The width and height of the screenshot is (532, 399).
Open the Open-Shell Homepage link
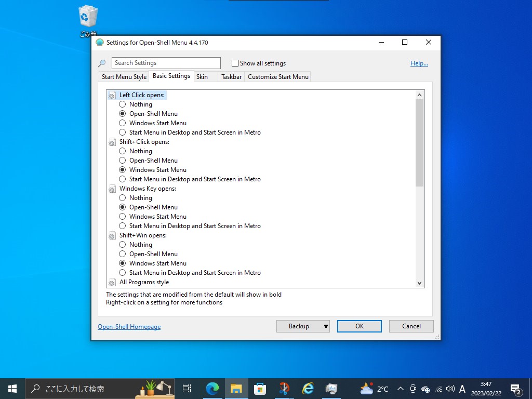pos(129,327)
